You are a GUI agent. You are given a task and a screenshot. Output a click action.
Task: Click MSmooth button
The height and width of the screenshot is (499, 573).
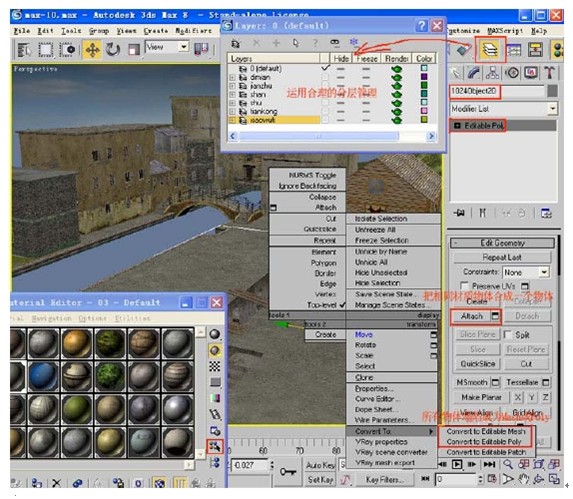[472, 382]
